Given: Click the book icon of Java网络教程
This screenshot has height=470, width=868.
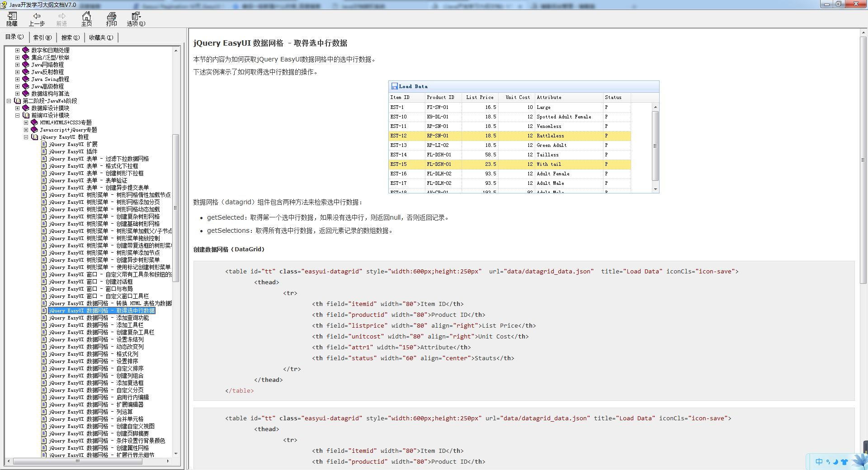Looking at the screenshot, I should pyautogui.click(x=26, y=65).
